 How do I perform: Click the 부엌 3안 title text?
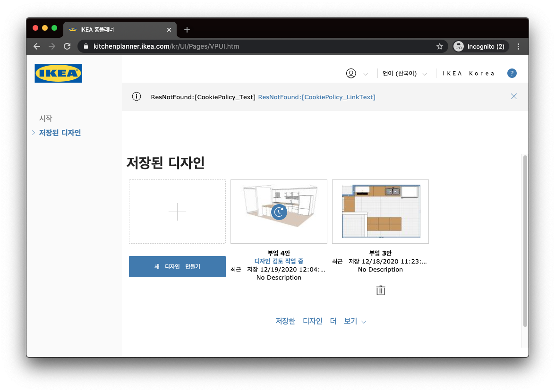point(381,253)
